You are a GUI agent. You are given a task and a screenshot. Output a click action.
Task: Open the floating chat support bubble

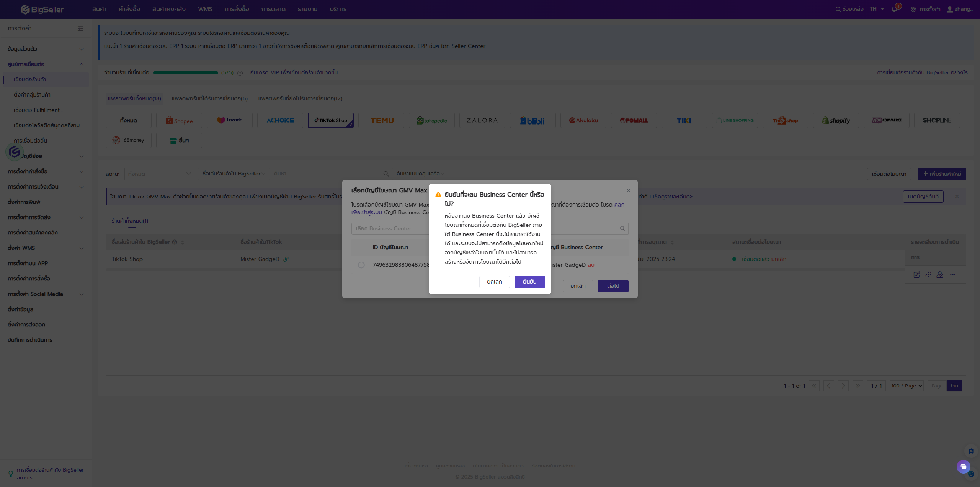(x=963, y=466)
